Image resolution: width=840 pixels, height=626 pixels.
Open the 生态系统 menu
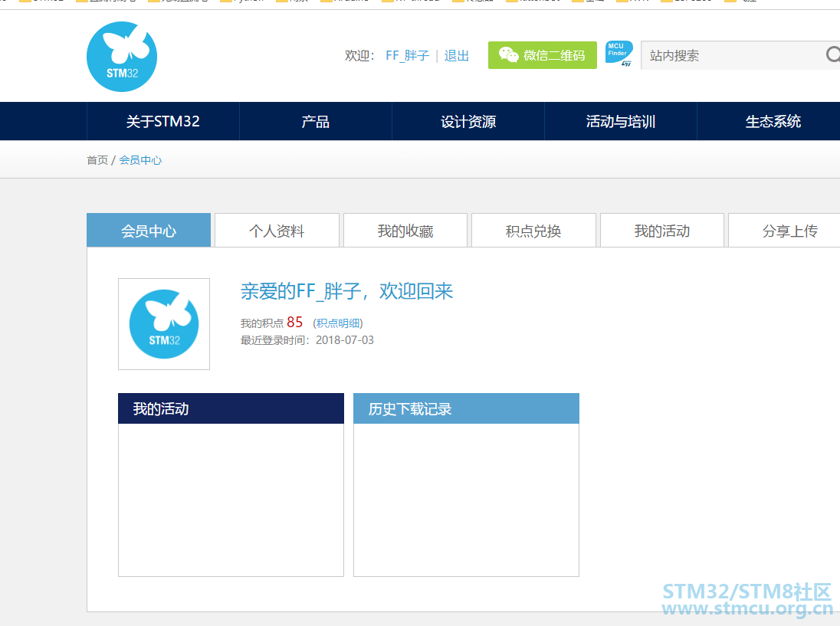[773, 122]
